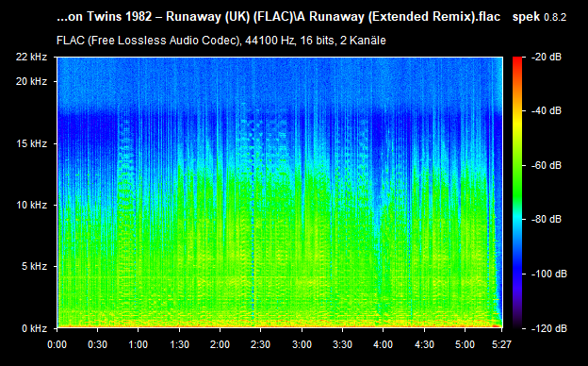Click the '-120 dB' color scale label

point(549,328)
